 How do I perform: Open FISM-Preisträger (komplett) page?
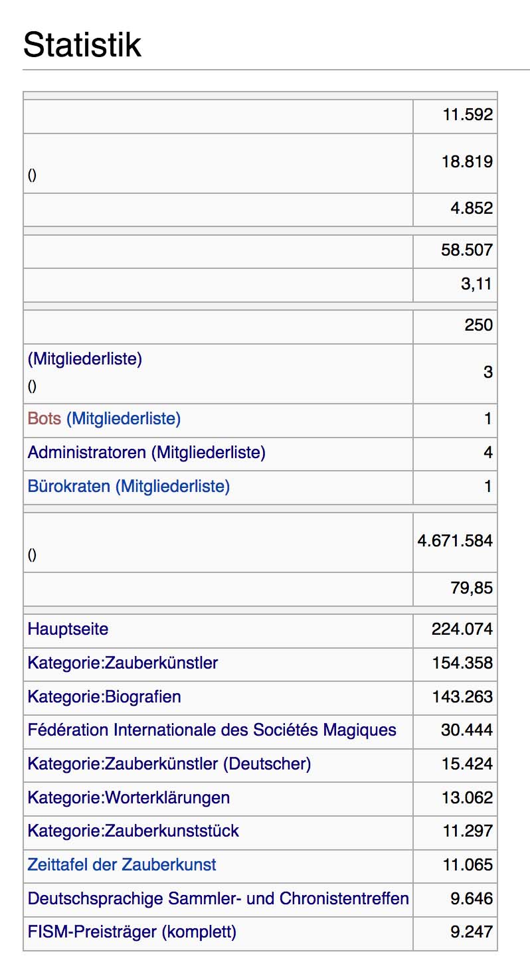tap(132, 932)
